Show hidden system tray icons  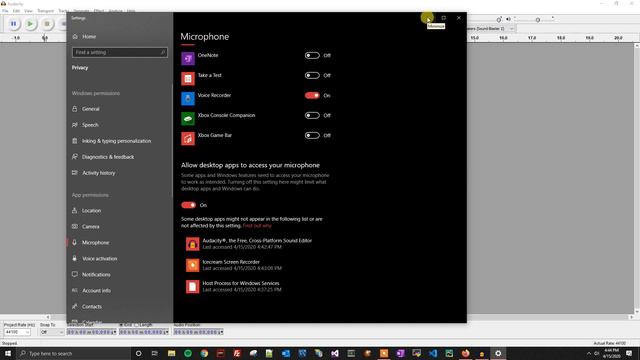(589, 353)
